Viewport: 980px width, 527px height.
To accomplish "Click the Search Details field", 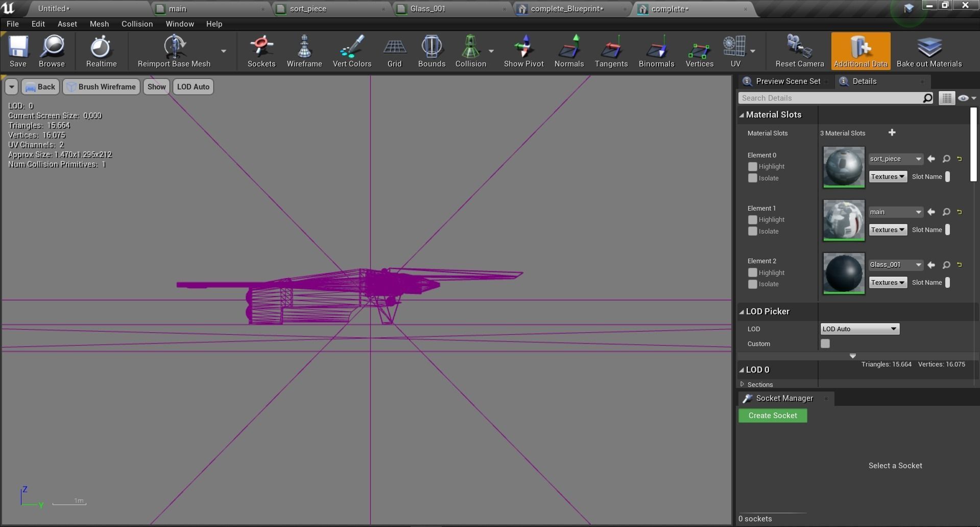I will tap(836, 98).
